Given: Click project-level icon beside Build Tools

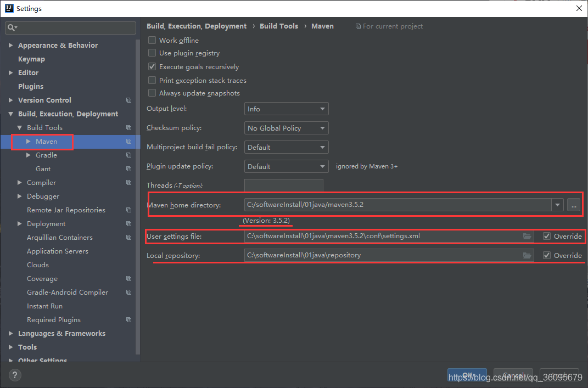Looking at the screenshot, I should [x=128, y=127].
